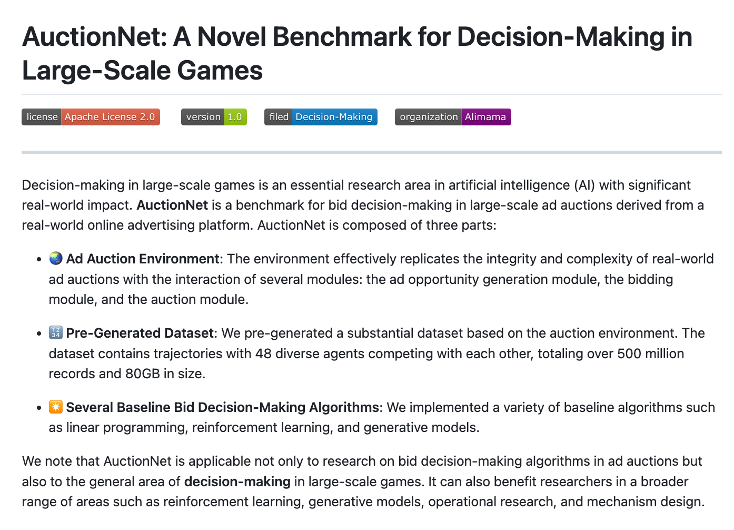Image resolution: width=734 pixels, height=530 pixels.
Task: Click the globe emoji beside Ad Auction Environment
Action: point(56,258)
